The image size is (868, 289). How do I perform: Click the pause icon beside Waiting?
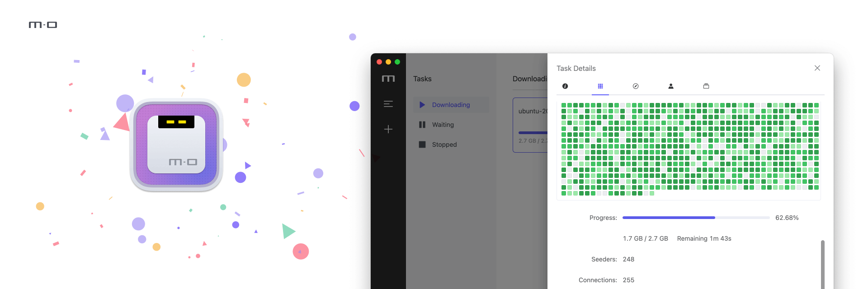click(x=422, y=125)
